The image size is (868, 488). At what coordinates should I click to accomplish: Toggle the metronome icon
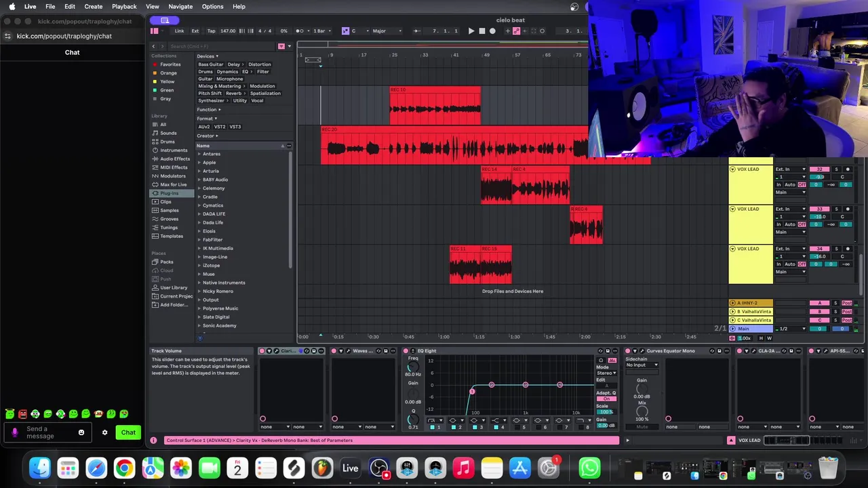(x=299, y=30)
